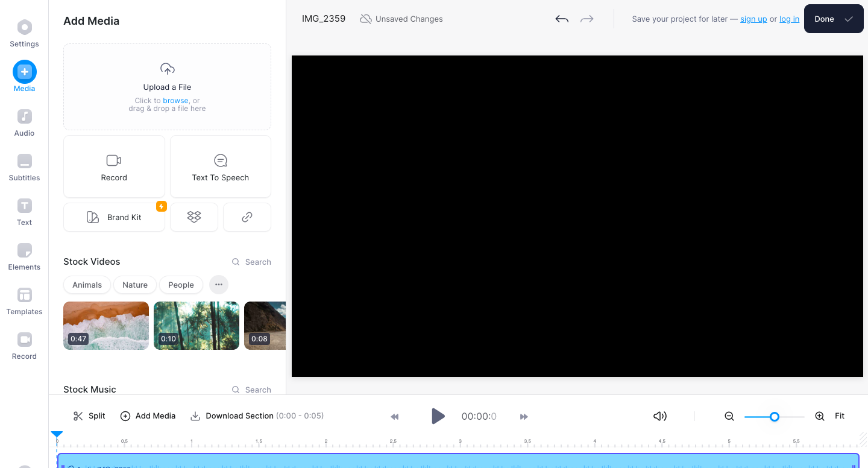Screen dimensions: 868x468
Task: Open the Templates sidebar panel
Action: click(24, 302)
